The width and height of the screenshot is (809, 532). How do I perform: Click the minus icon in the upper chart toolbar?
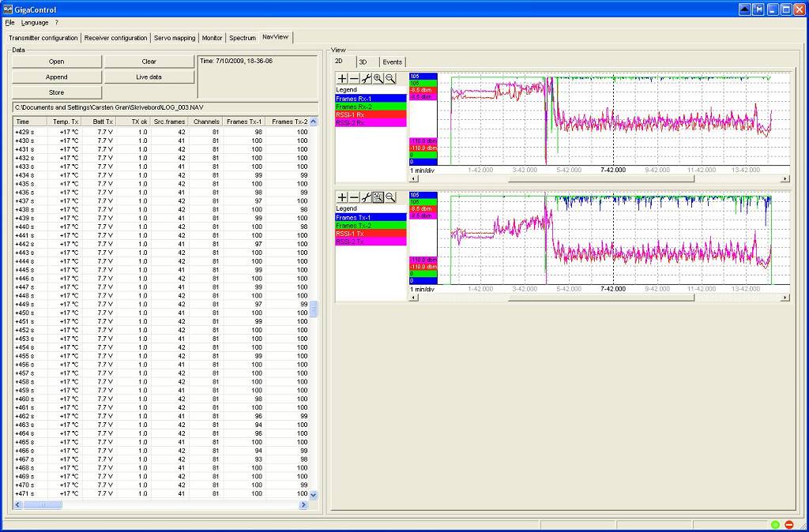(x=354, y=78)
